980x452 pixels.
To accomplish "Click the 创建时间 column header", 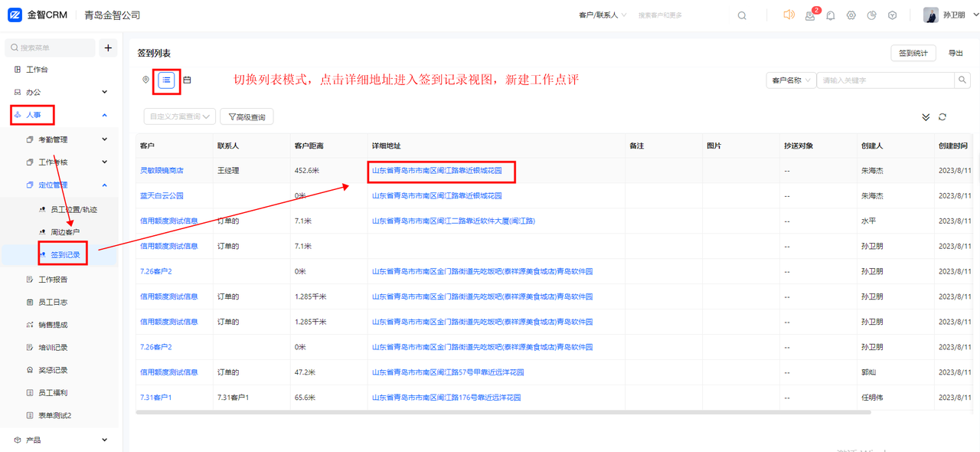I will click(x=953, y=146).
